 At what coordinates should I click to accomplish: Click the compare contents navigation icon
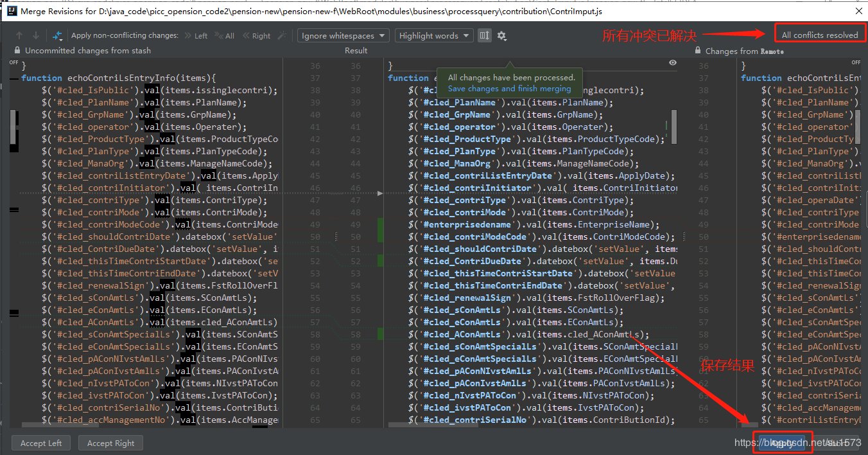[57, 36]
